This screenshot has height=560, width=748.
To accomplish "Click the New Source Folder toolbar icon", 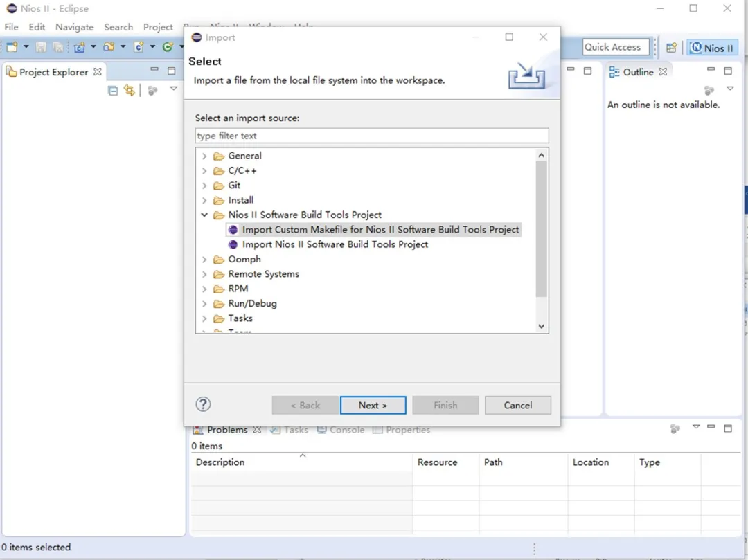I will point(109,47).
